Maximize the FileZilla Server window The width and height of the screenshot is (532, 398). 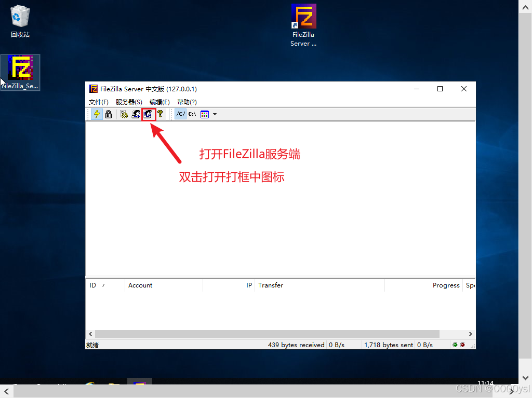click(440, 89)
